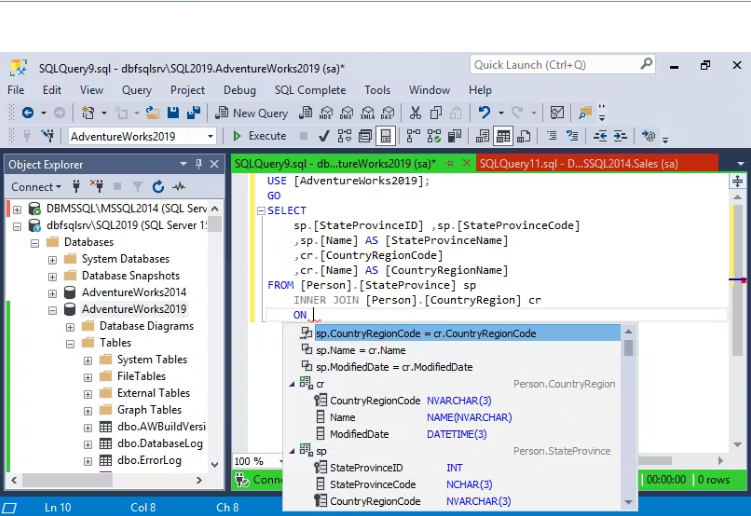Open the Connect dropdown in Object Explorer
The image size is (751, 516).
(36, 187)
